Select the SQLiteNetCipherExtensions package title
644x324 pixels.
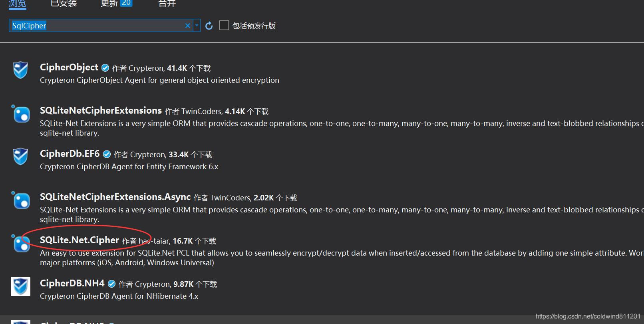point(101,110)
